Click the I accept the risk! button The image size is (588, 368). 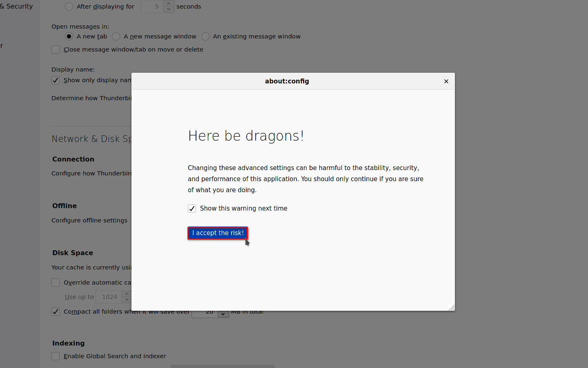pyautogui.click(x=218, y=233)
